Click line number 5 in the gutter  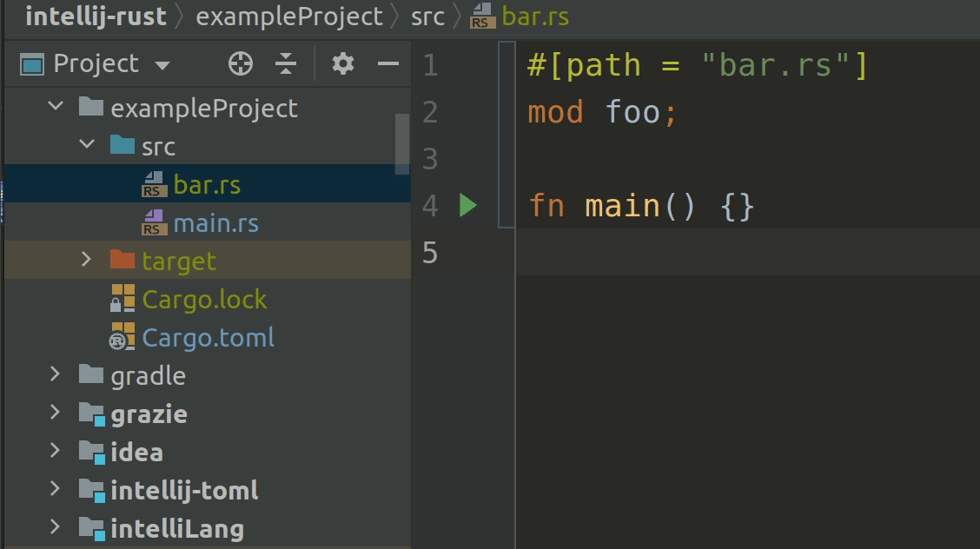point(430,253)
